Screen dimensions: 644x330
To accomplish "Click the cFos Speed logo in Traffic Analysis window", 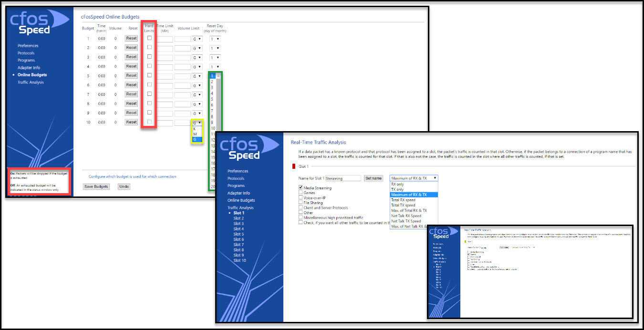I will (249, 147).
